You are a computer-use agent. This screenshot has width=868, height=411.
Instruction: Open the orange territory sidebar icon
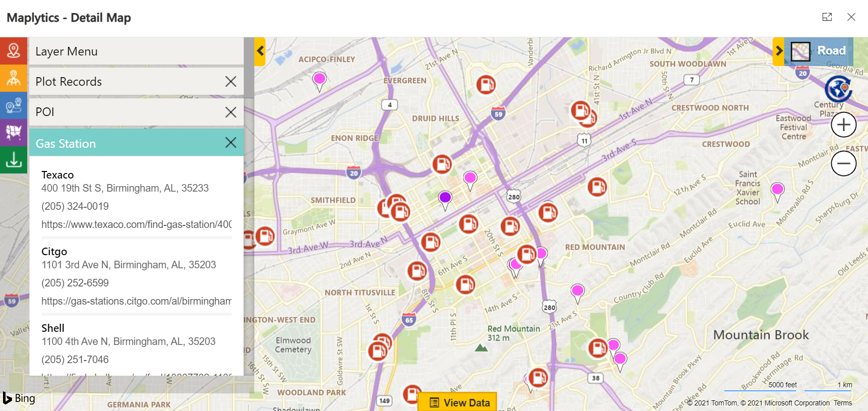pos(14,78)
